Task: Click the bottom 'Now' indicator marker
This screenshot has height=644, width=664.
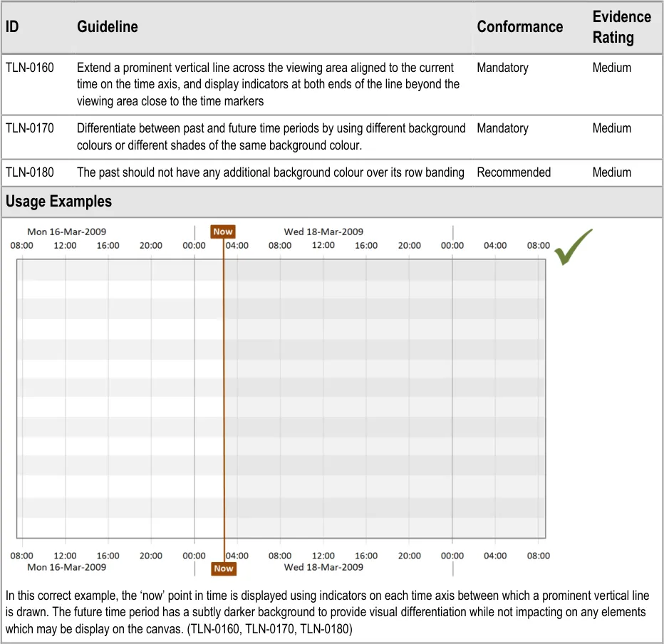Action: (223, 568)
